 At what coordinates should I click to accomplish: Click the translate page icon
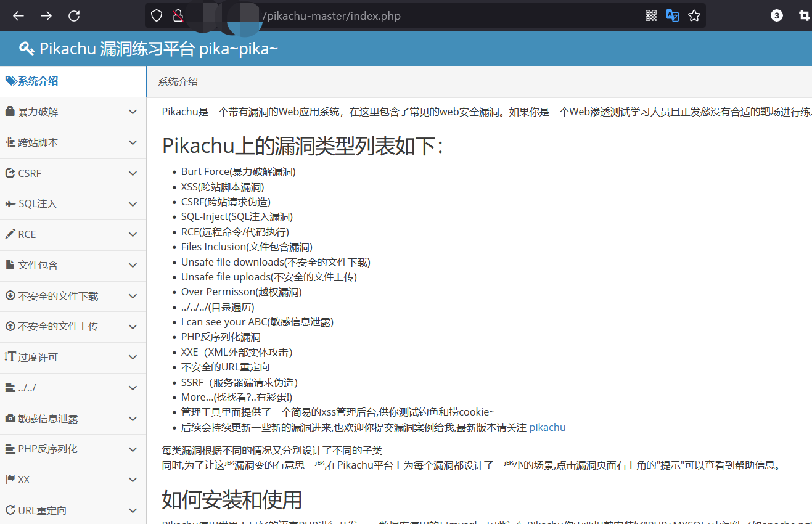pos(672,15)
